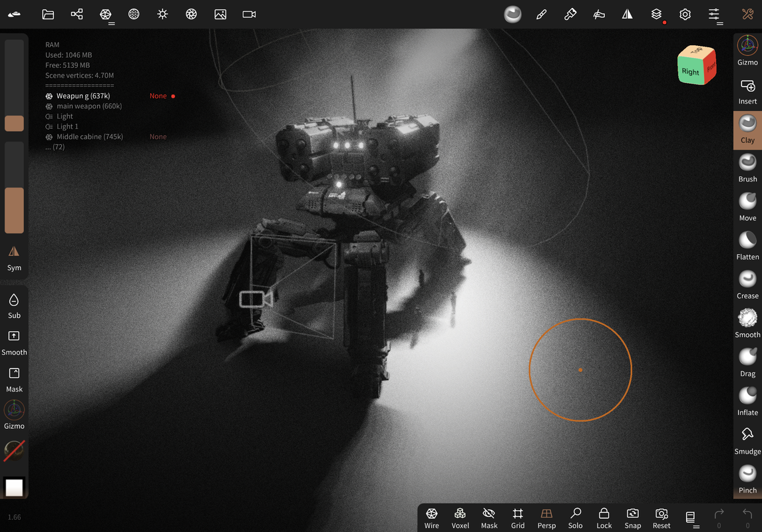Enable the Sub subtract mode
This screenshot has height=532, width=762.
coord(14,306)
